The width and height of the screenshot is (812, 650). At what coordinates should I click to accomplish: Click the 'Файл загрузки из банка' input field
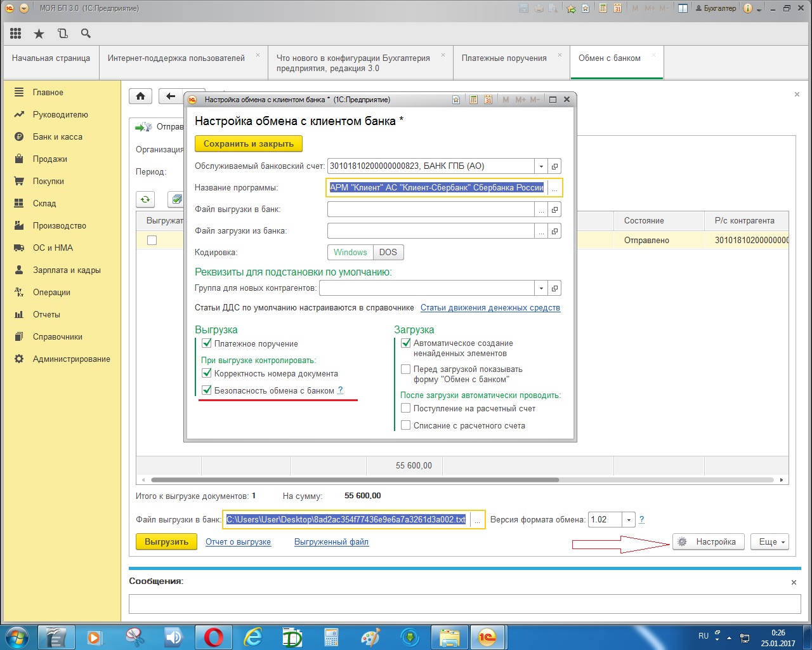430,231
